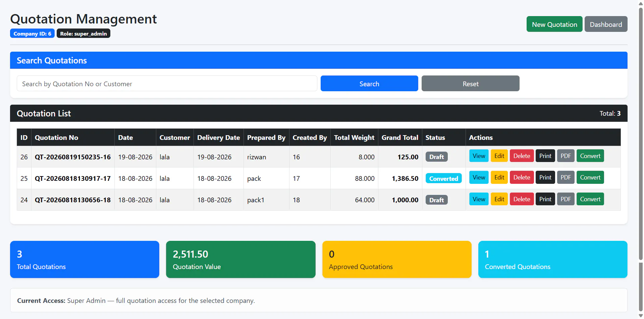Select the Quotation Value card
This screenshot has width=644, height=319.
[241, 259]
